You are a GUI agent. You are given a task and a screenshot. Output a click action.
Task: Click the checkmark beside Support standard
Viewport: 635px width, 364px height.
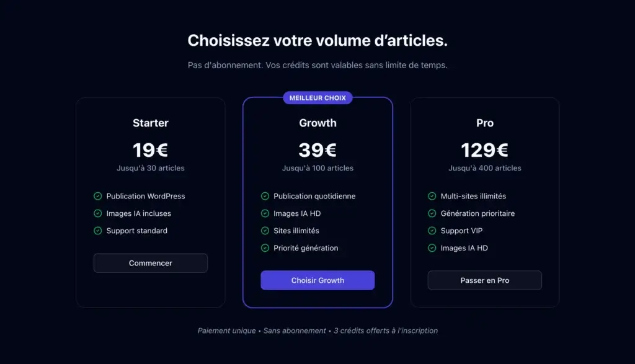pyautogui.click(x=98, y=231)
